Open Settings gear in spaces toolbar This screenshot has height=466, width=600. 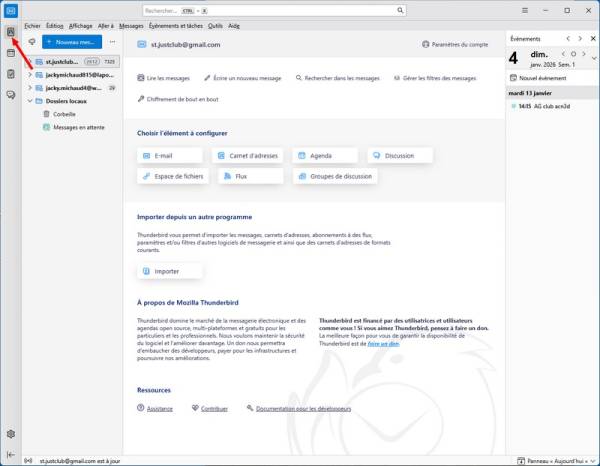coord(11,434)
